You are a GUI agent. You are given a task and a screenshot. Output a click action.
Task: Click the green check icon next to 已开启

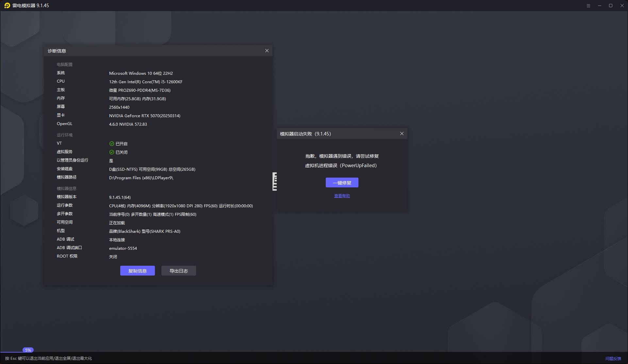(111, 144)
